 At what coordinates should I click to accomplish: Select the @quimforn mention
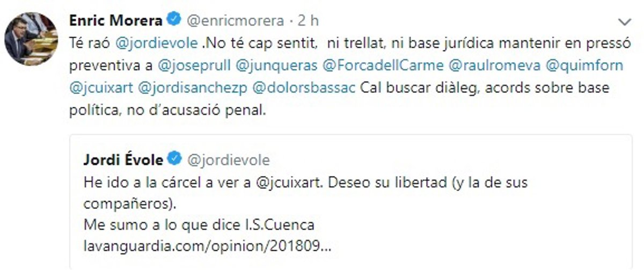pos(584,65)
